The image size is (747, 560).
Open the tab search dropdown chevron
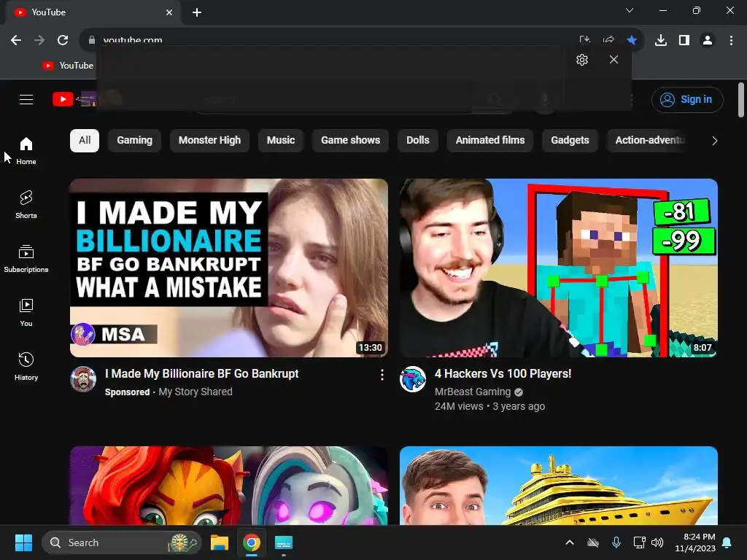click(630, 10)
